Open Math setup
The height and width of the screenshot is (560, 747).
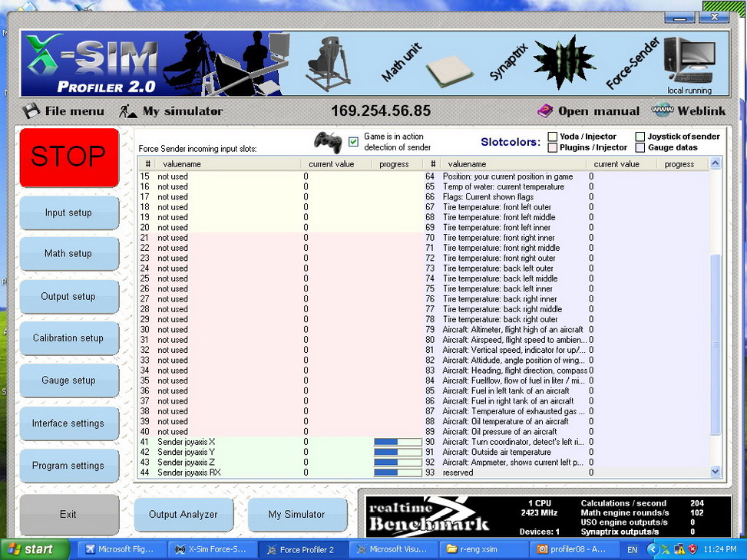[69, 254]
